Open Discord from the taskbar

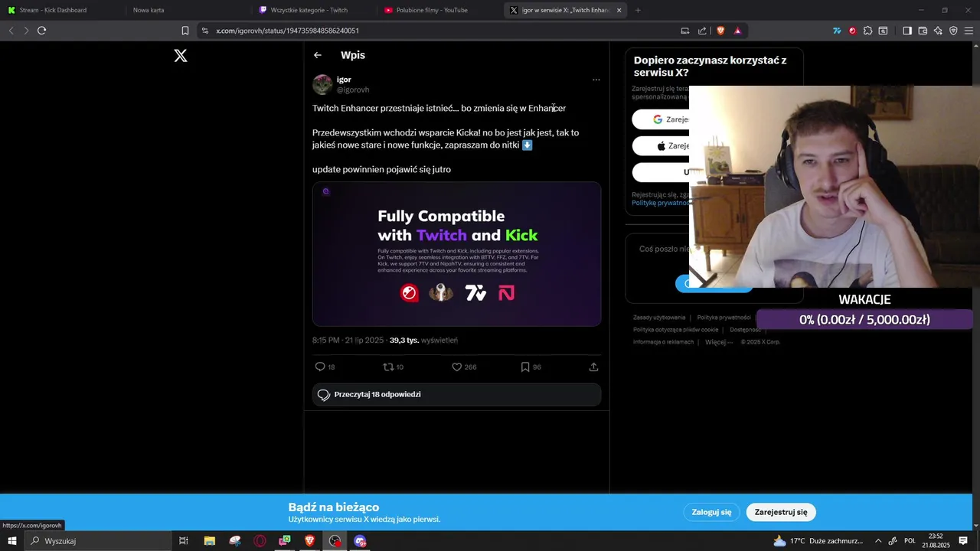pyautogui.click(x=360, y=541)
